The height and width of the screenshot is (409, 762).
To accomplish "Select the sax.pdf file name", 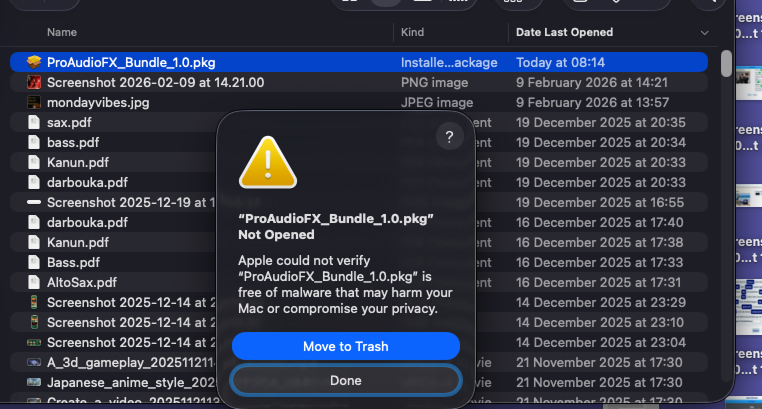I will click(69, 122).
